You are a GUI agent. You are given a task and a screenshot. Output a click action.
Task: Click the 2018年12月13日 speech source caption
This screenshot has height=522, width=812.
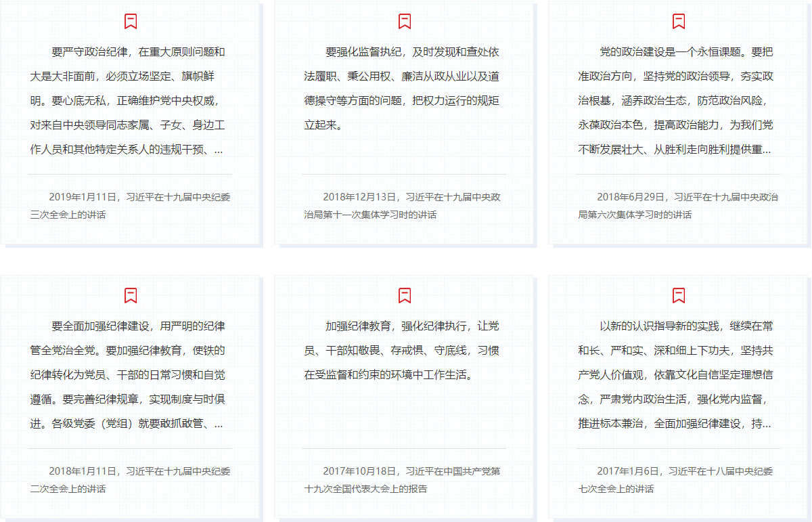coord(403,206)
